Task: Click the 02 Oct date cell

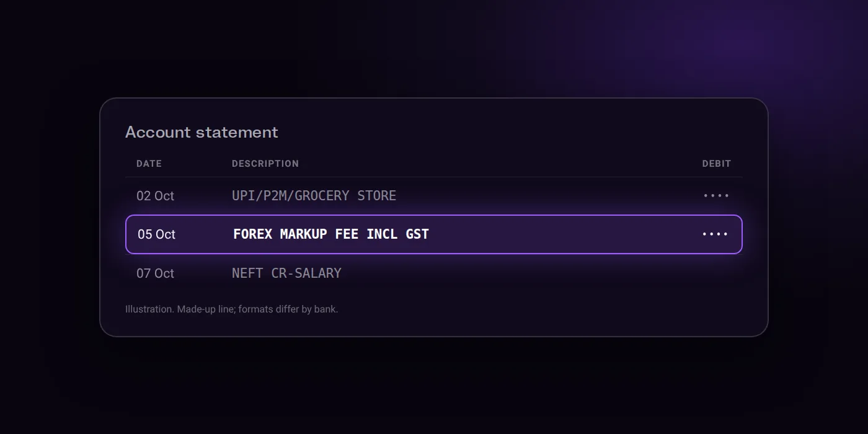Action: click(x=155, y=196)
